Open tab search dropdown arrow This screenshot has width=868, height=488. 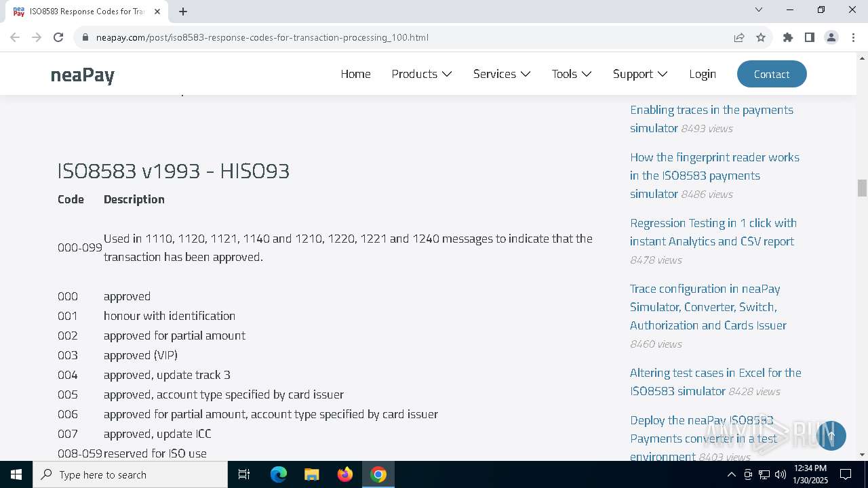point(759,9)
